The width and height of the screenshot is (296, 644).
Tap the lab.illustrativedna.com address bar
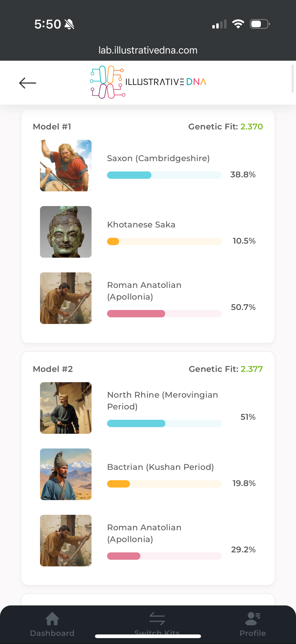click(x=148, y=50)
